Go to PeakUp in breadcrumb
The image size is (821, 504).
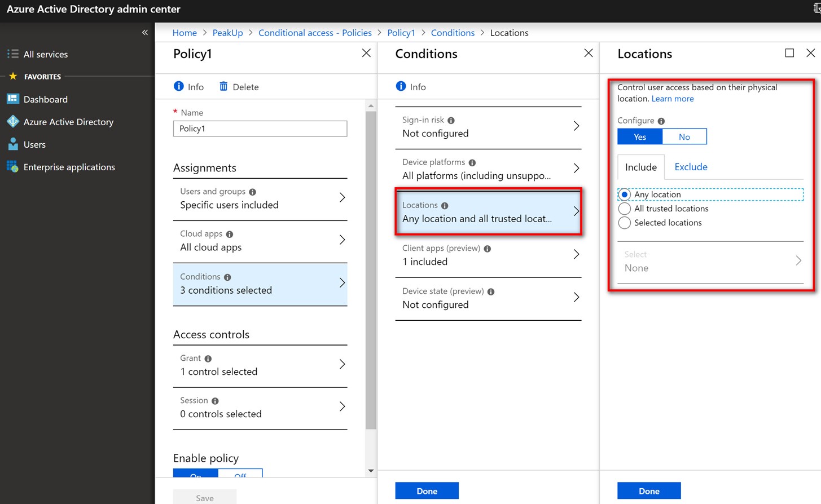point(227,33)
